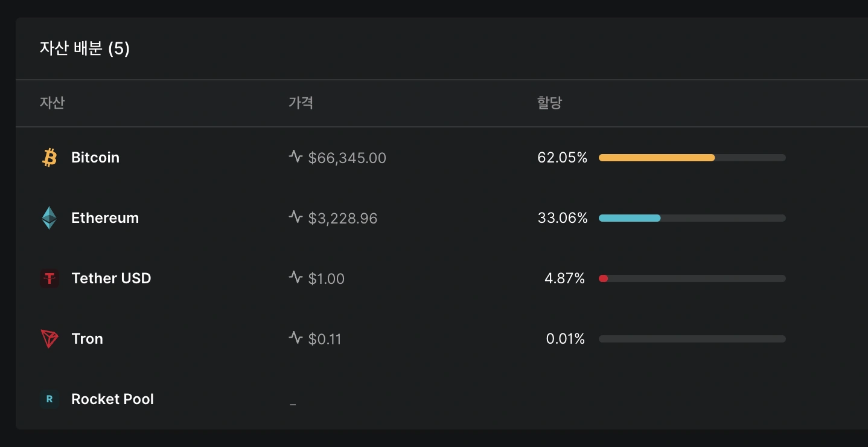Viewport: 868px width, 447px height.
Task: Click the Rocket Pool R icon
Action: [x=49, y=399]
